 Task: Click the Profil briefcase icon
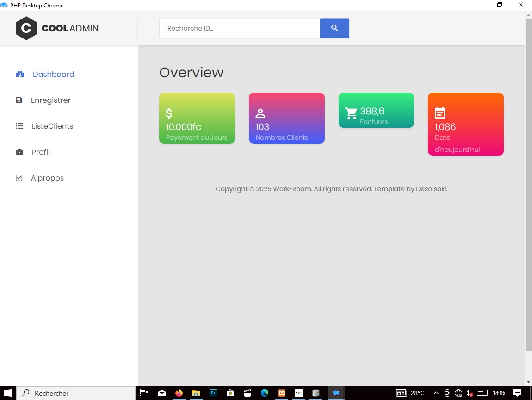click(19, 152)
